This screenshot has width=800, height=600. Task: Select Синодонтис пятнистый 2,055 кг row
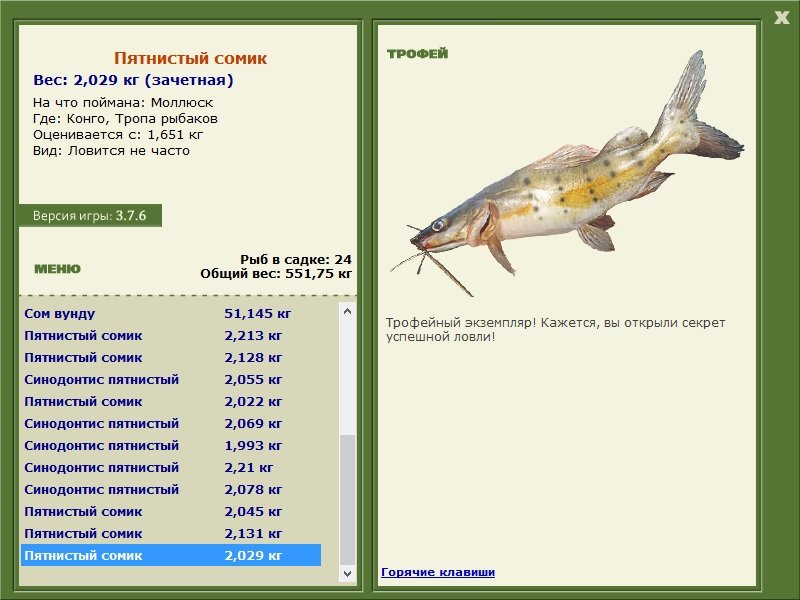click(171, 380)
